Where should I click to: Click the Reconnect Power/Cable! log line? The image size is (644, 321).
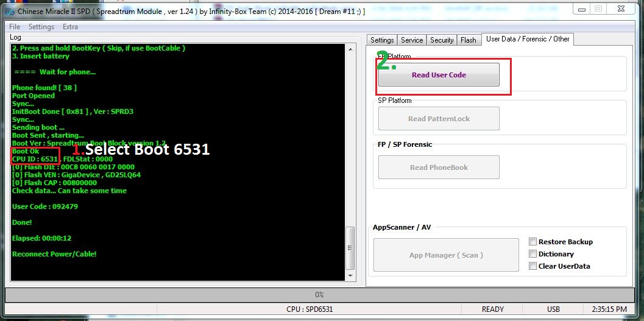[54, 254]
